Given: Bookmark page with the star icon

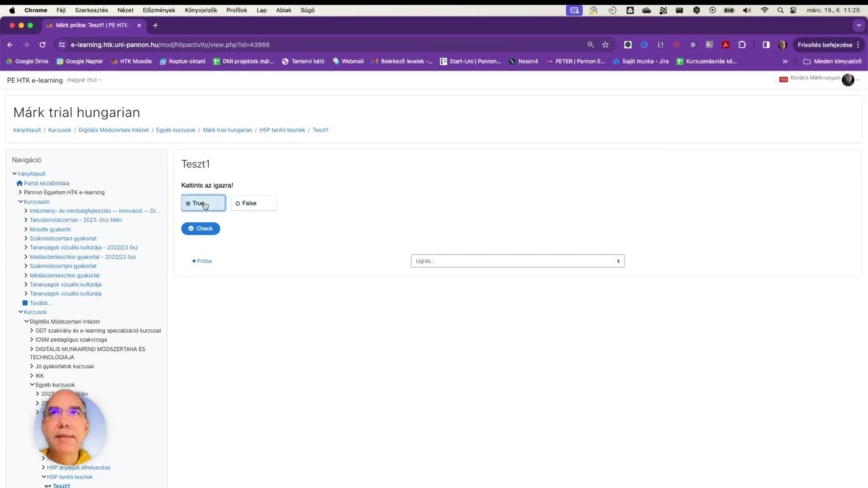Looking at the screenshot, I should [x=605, y=45].
